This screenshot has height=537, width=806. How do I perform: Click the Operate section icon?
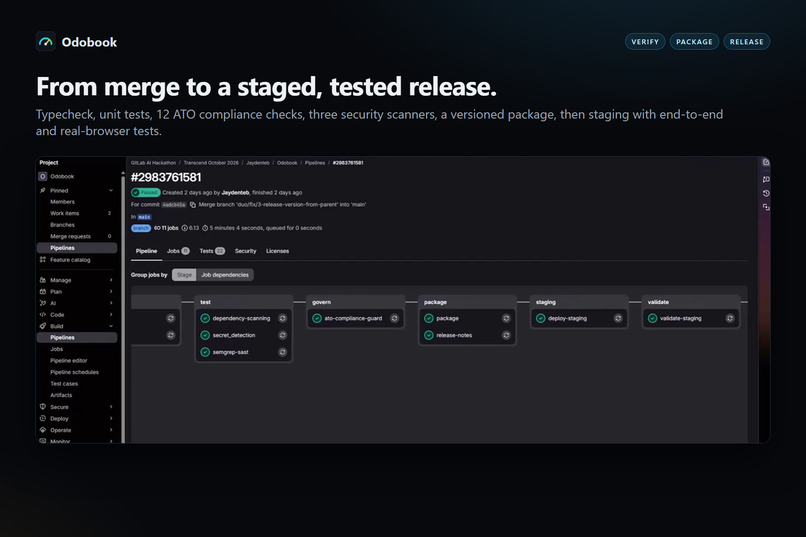[x=43, y=430]
